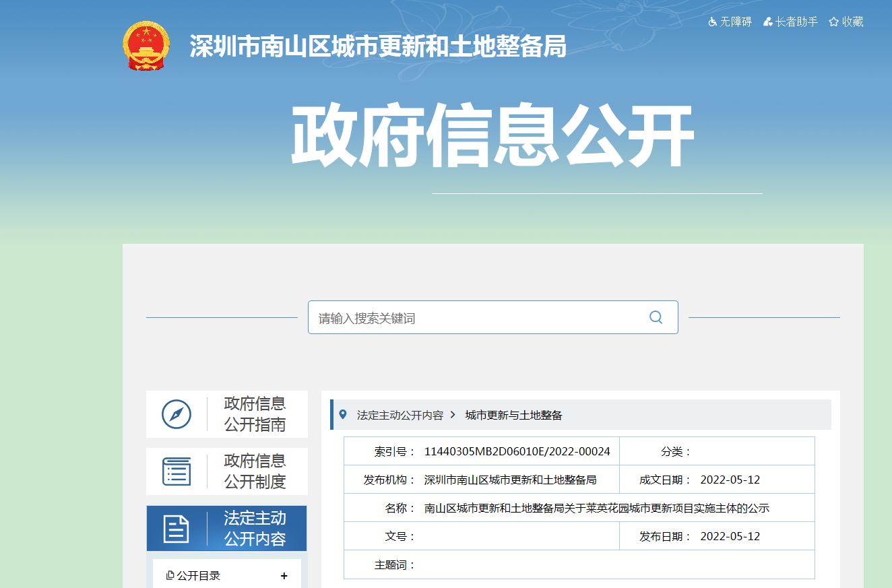Click the location pin icon in breadcrumb
The height and width of the screenshot is (588, 892).
click(x=343, y=414)
